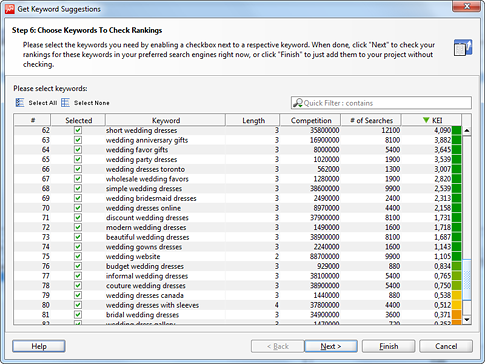Sort by the Competition column header
Viewport: 485px width, 364px height.
[311, 120]
